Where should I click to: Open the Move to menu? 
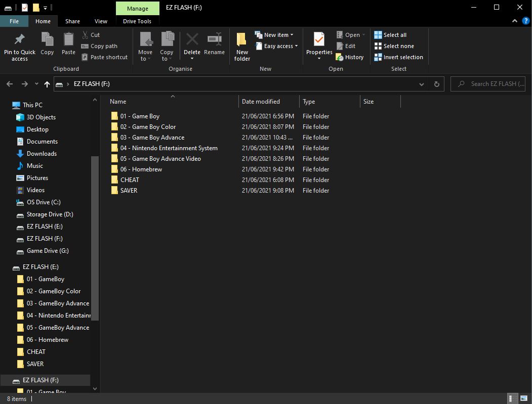(x=145, y=46)
